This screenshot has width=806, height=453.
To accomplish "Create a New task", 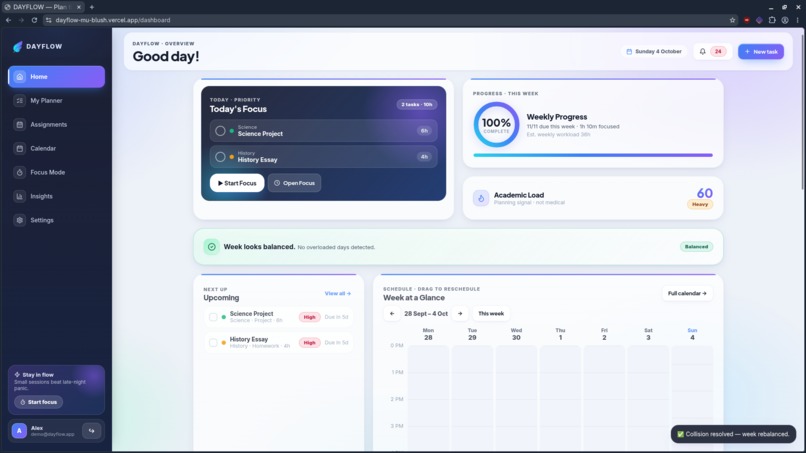I will 761,51.
